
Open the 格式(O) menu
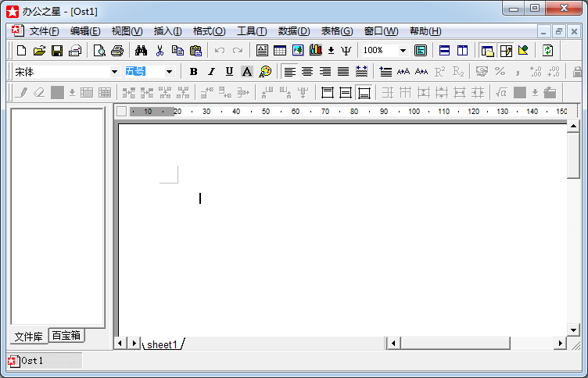click(209, 31)
